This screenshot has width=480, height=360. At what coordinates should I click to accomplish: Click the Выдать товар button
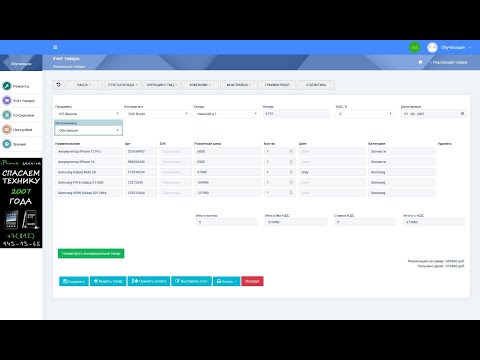click(108, 281)
